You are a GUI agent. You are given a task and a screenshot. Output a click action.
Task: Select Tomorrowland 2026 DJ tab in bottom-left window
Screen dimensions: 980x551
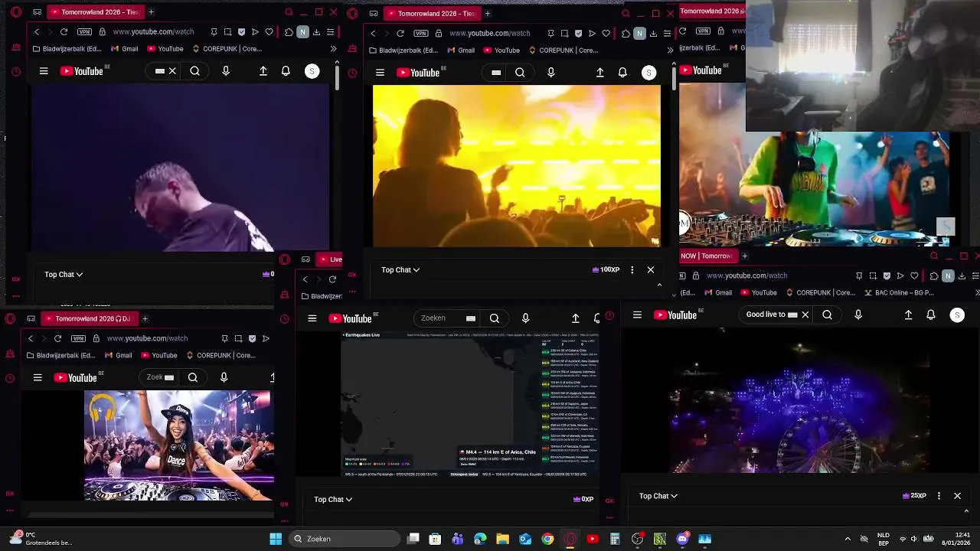89,318
